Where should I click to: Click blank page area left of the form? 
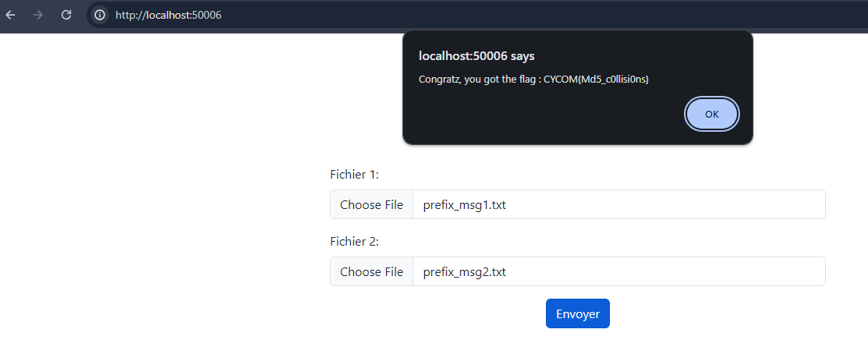pos(156,234)
